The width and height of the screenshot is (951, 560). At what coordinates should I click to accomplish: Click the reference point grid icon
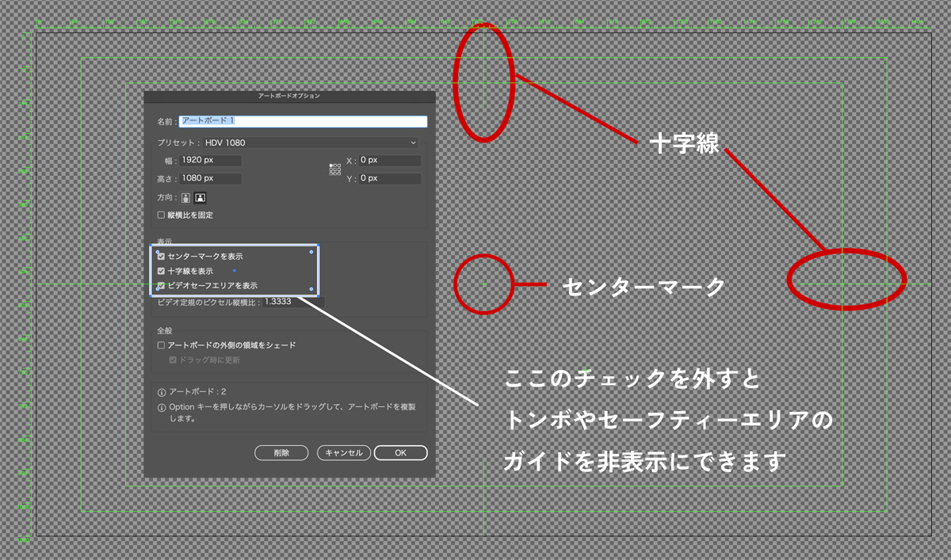(335, 170)
